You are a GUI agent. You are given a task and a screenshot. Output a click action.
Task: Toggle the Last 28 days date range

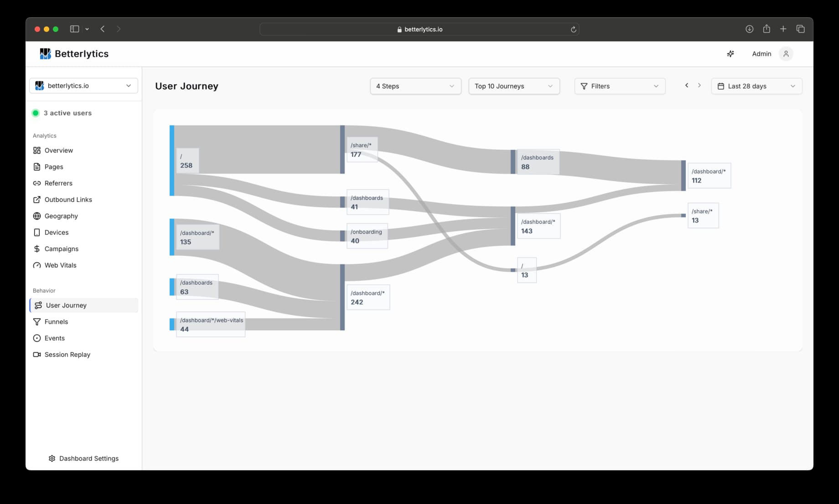tap(756, 86)
